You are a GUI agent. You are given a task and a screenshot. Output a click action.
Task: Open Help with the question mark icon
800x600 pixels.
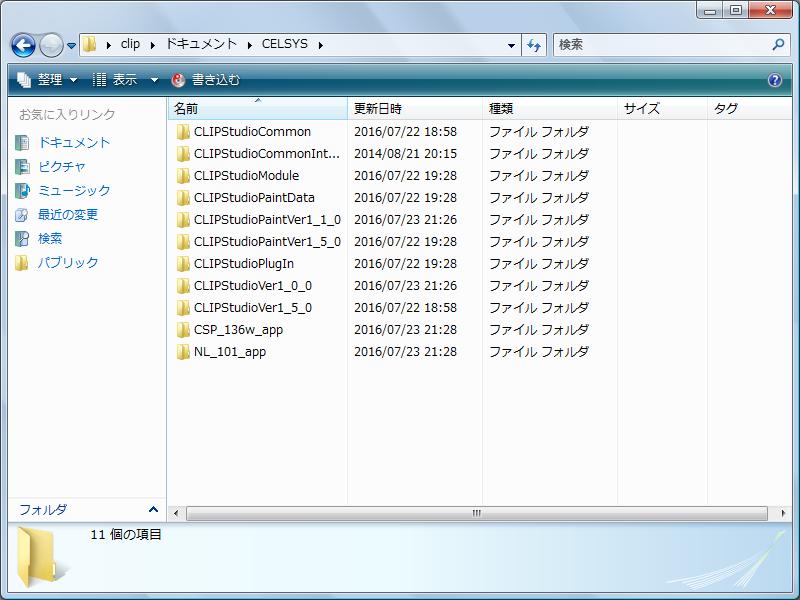(774, 80)
